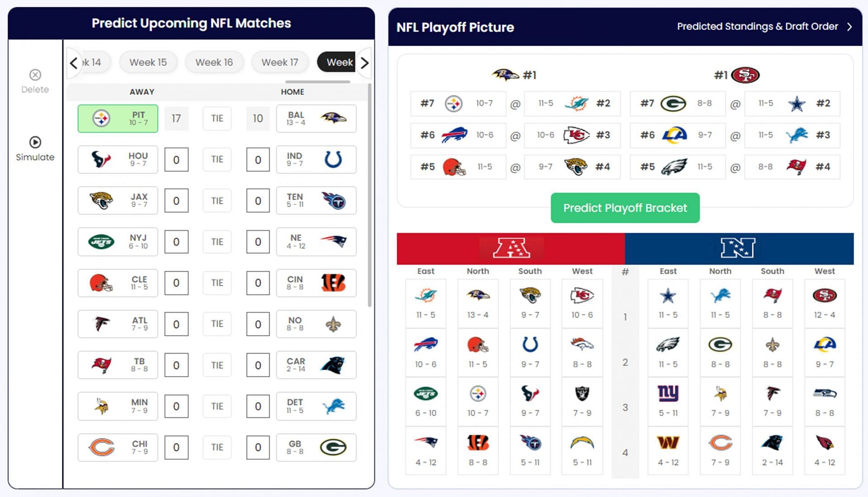Image resolution: width=868 pixels, height=497 pixels.
Task: Enter score in PIT away score input field
Action: [177, 118]
